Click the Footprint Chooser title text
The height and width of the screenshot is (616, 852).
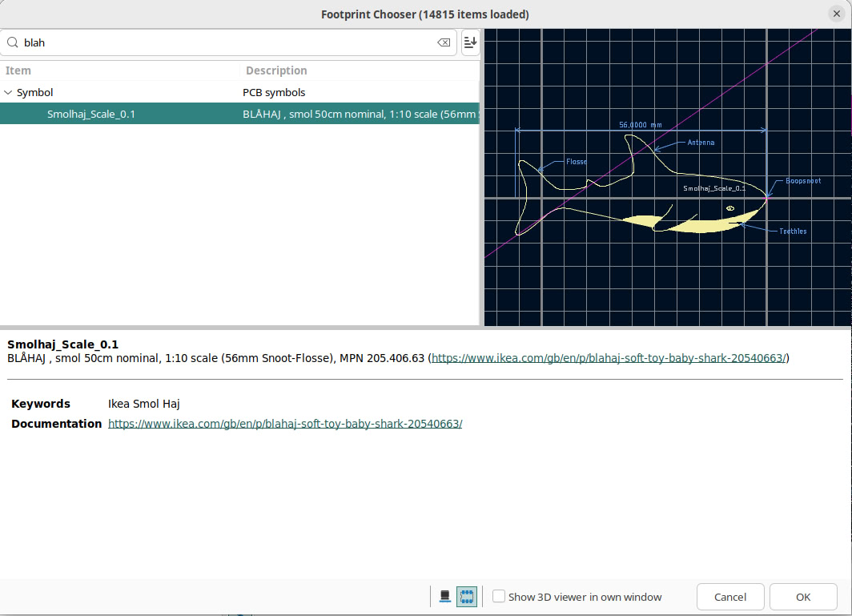[425, 14]
